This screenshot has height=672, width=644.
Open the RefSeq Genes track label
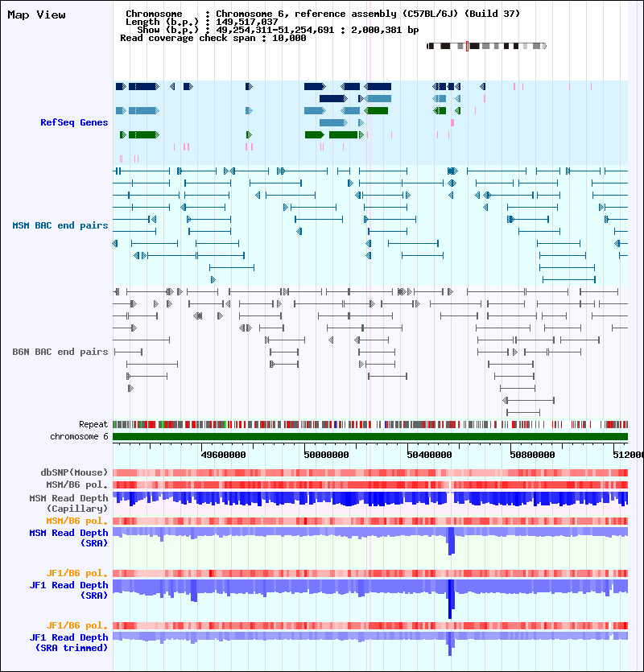74,122
